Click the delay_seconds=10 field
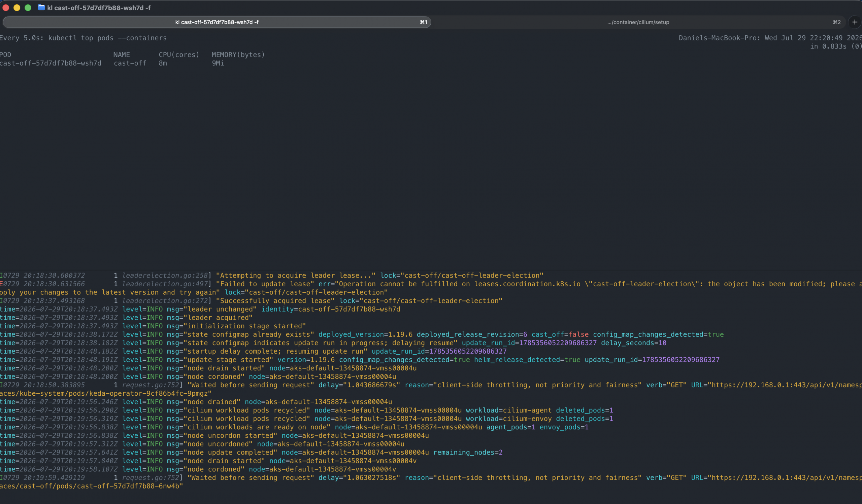Viewport: 862px width, 504px height. (633, 343)
